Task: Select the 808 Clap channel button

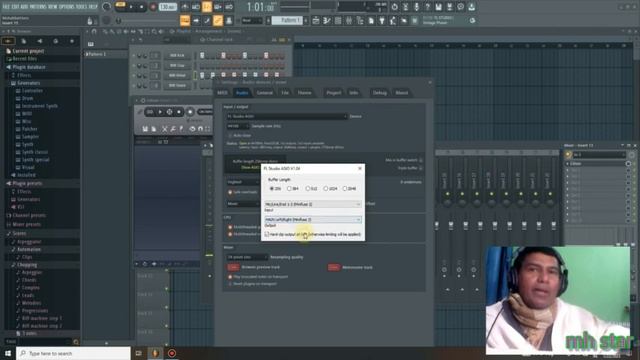Action: tap(177, 65)
